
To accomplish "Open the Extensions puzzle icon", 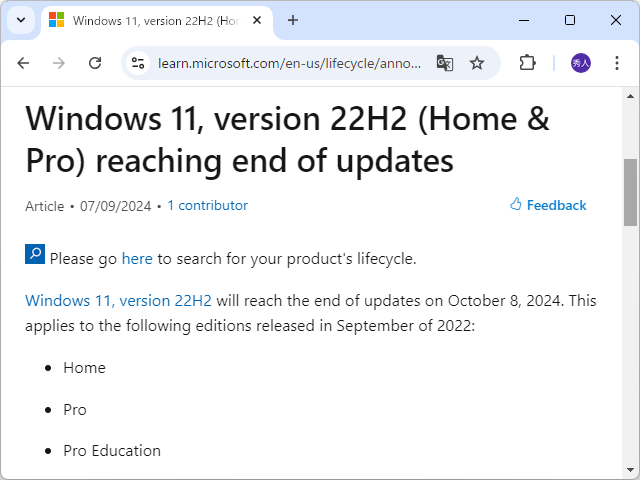I will [527, 63].
